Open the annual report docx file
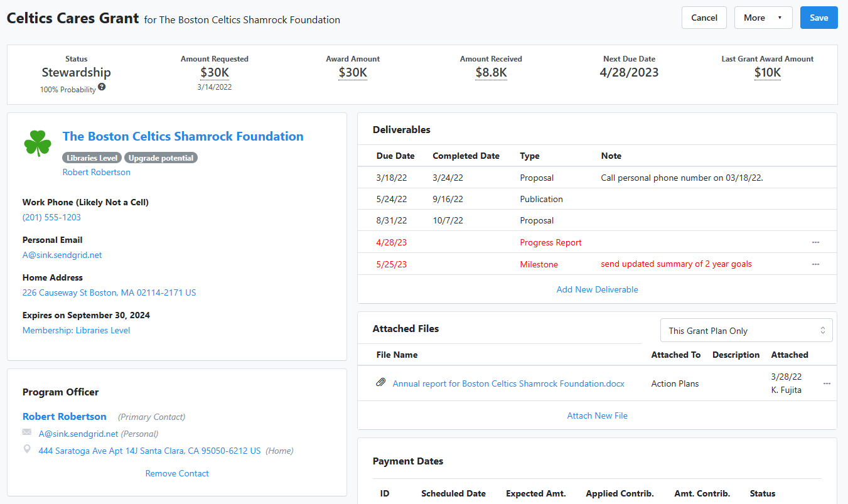 (x=508, y=383)
